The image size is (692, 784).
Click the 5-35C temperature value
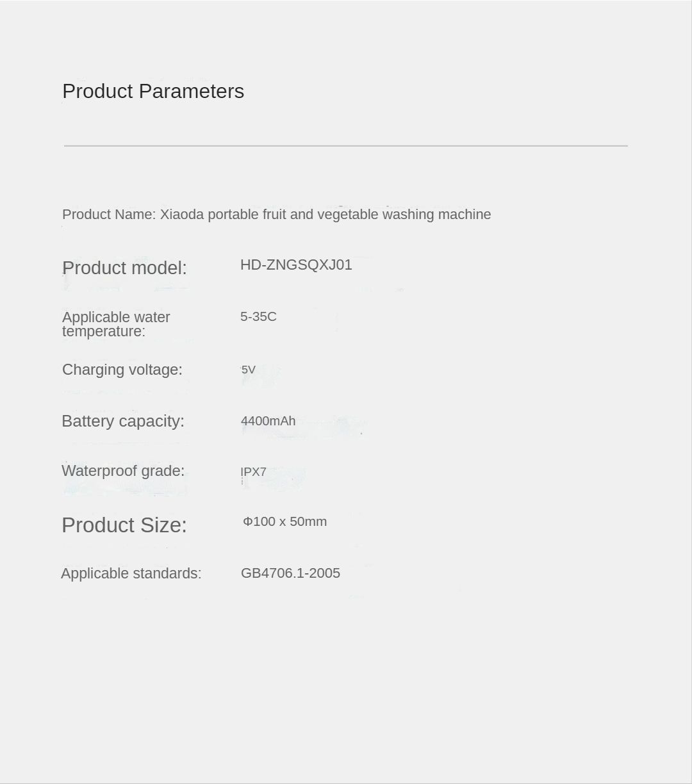point(258,316)
